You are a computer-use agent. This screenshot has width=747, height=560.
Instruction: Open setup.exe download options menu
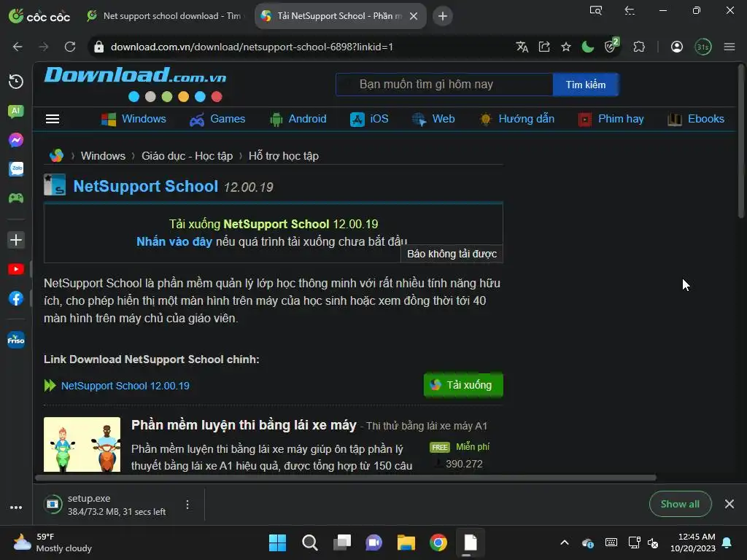(187, 505)
